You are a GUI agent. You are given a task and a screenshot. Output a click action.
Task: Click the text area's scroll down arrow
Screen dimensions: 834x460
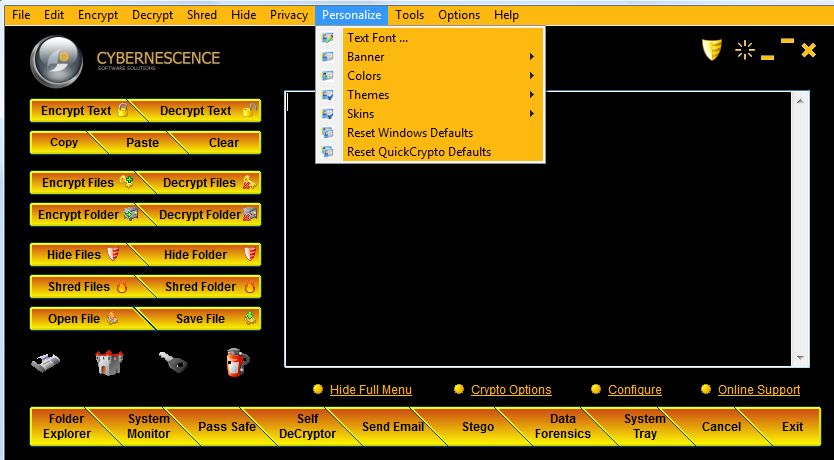pos(800,358)
